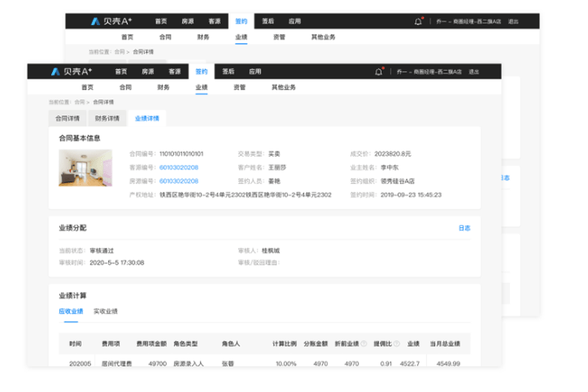Open the apartment photo thumbnail

[85, 168]
